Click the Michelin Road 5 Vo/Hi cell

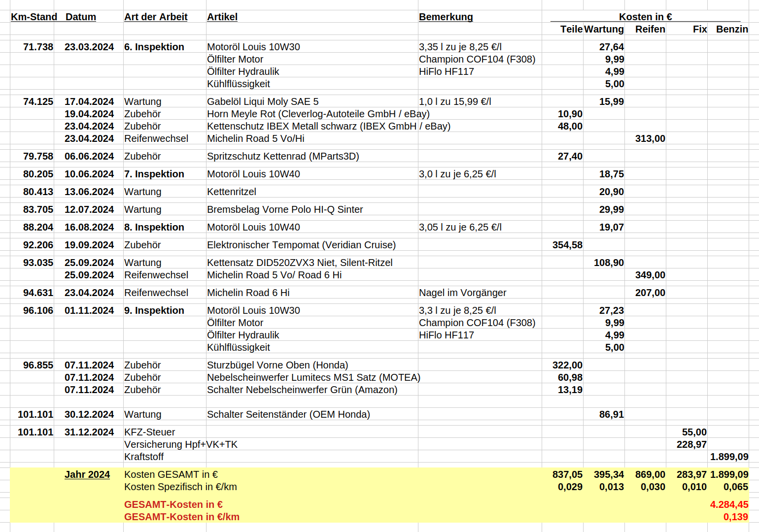(x=255, y=138)
